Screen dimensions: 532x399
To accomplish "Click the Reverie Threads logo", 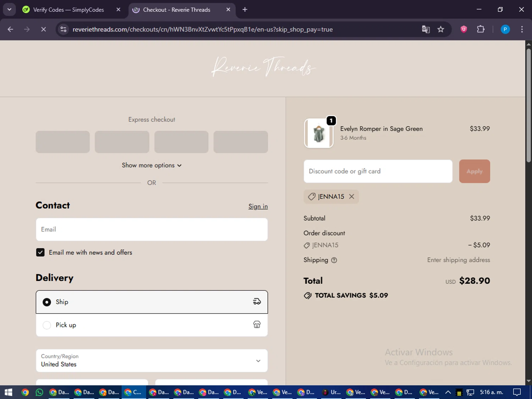I will [x=263, y=67].
